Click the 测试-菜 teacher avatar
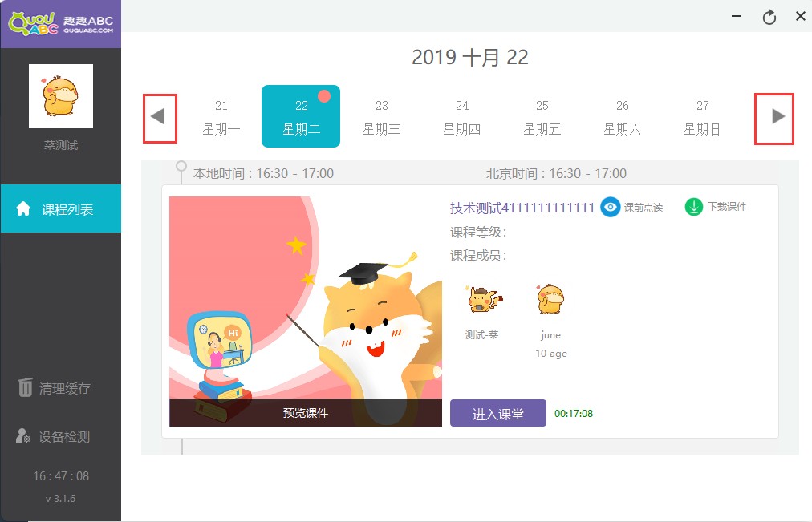Viewport: 812px width, 522px height. [x=482, y=300]
